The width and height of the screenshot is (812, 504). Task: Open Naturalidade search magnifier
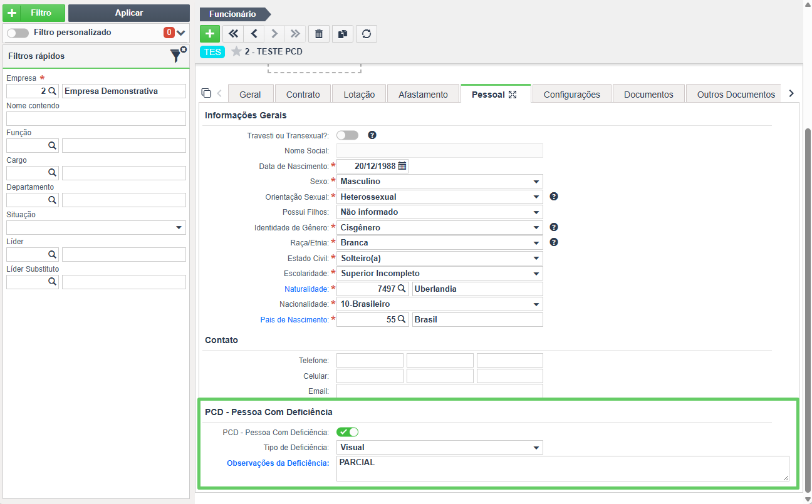point(402,289)
